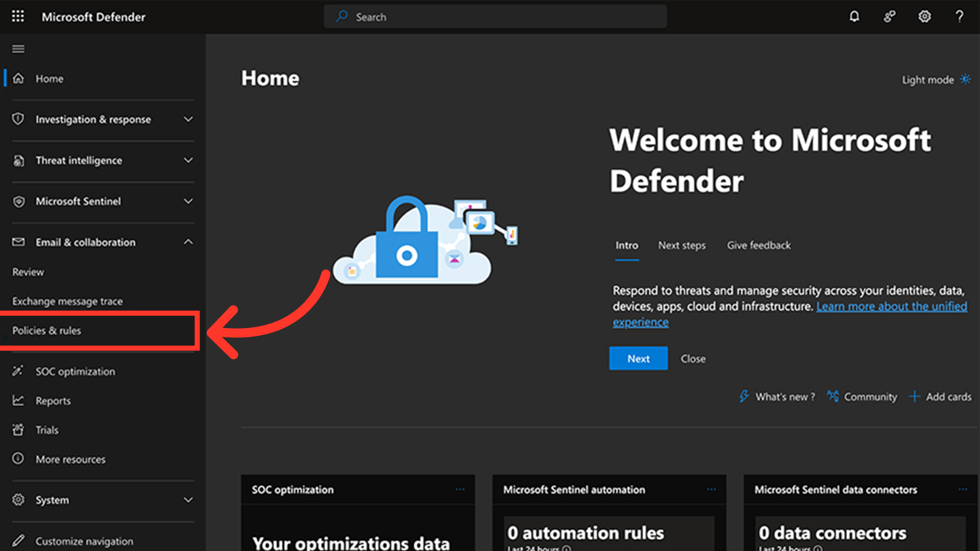
Task: Click the notifications bell icon
Action: pyautogui.click(x=854, y=16)
